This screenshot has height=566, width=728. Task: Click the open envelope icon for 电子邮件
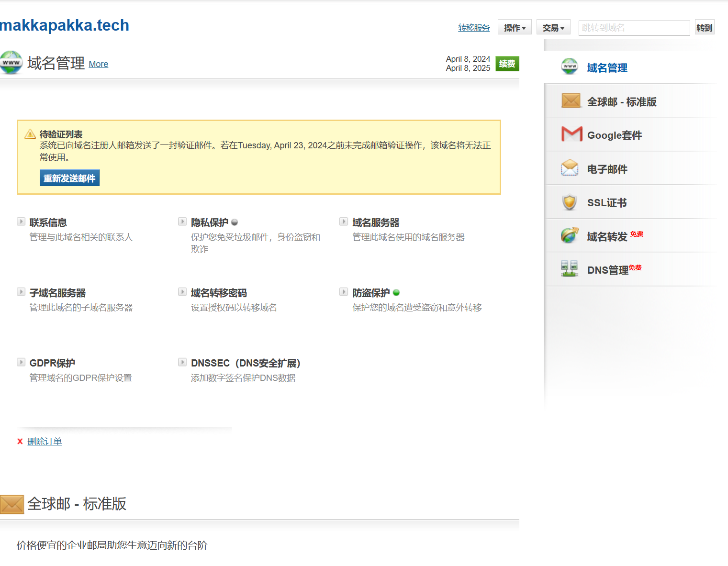(570, 168)
